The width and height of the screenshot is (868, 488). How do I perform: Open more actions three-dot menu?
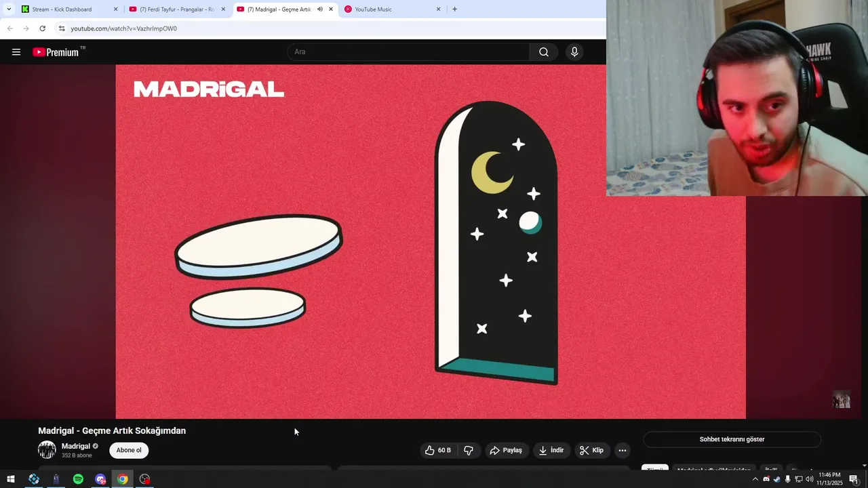(x=623, y=450)
